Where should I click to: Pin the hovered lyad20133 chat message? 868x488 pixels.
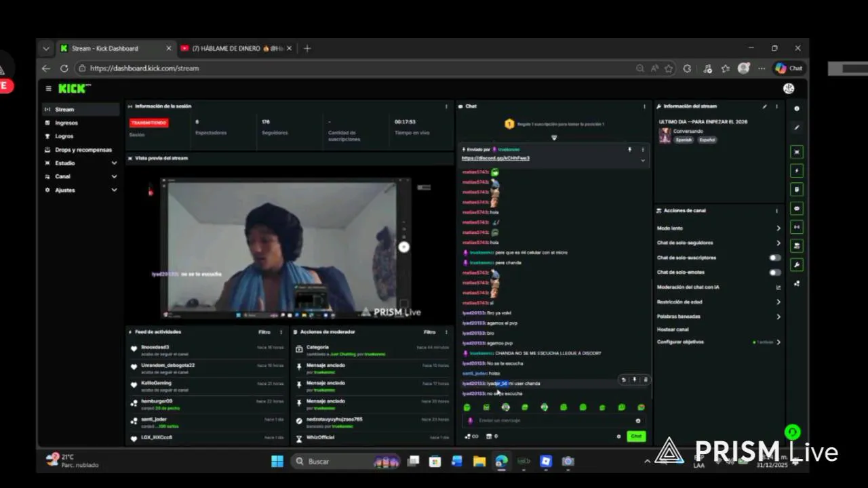pyautogui.click(x=635, y=380)
